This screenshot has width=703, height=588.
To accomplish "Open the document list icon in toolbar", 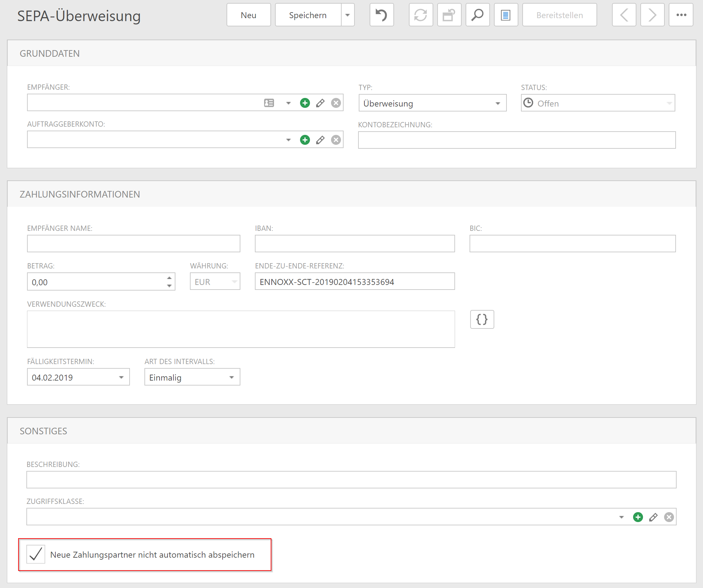I will [x=505, y=15].
